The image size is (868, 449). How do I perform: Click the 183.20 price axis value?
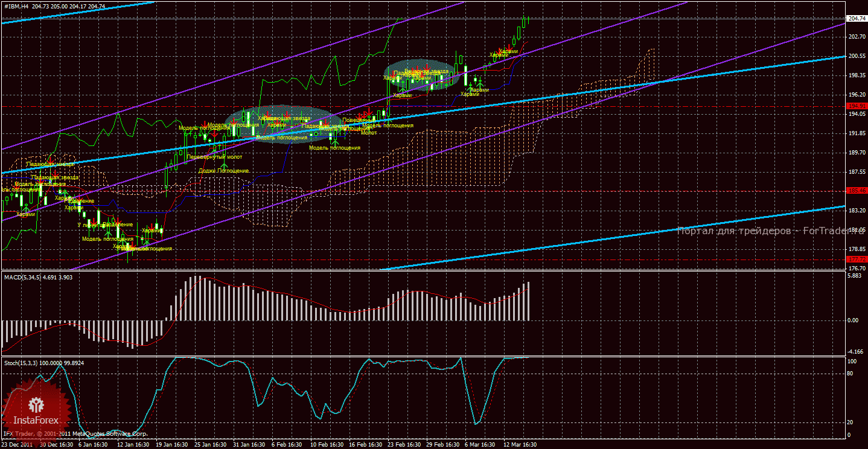[x=857, y=211]
